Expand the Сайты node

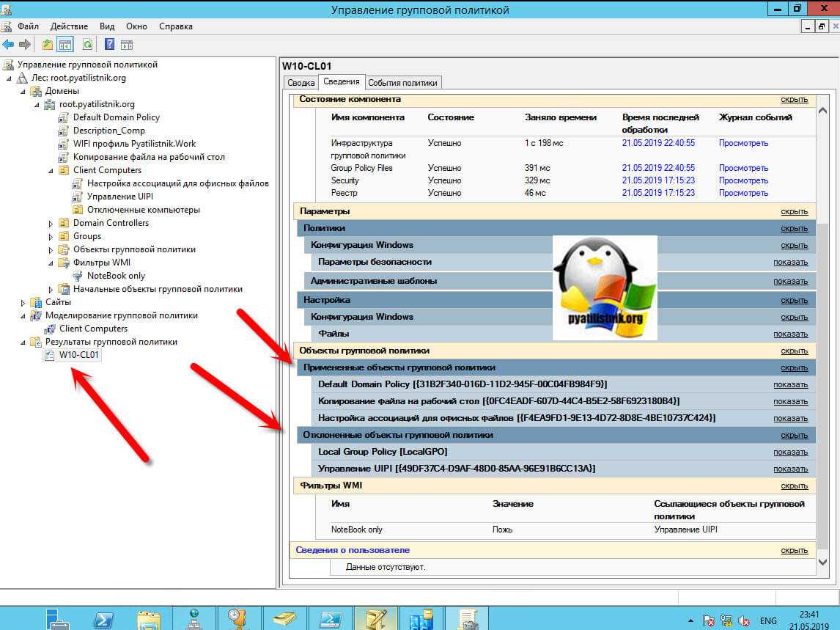23,302
